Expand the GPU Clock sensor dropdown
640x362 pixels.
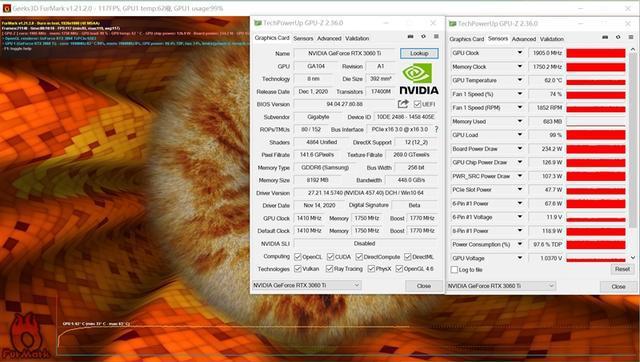[520, 53]
